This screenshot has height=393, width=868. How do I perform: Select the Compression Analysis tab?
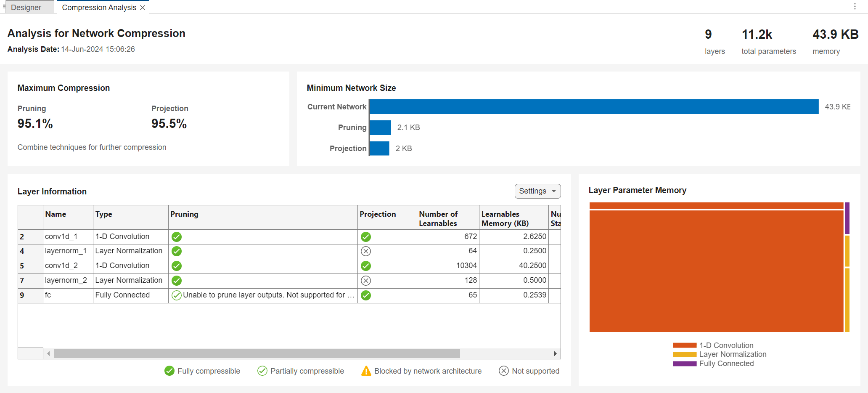[x=99, y=8]
